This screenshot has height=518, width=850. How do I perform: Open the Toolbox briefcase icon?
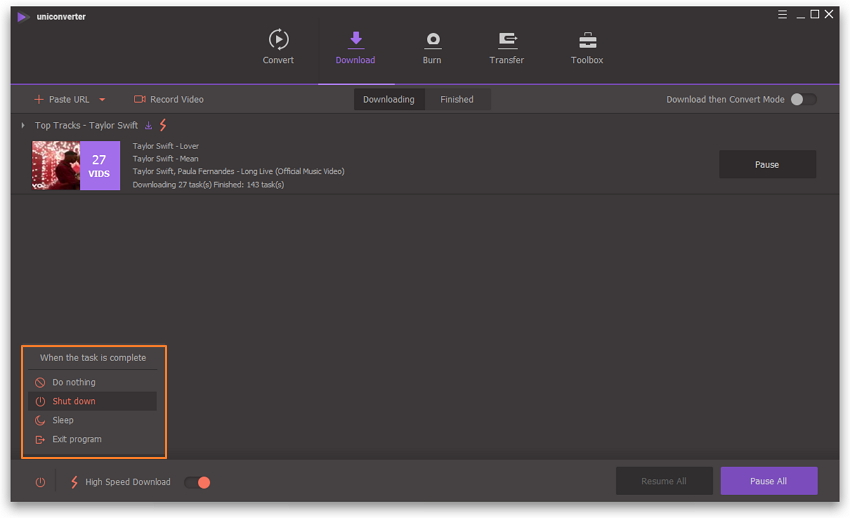click(587, 40)
